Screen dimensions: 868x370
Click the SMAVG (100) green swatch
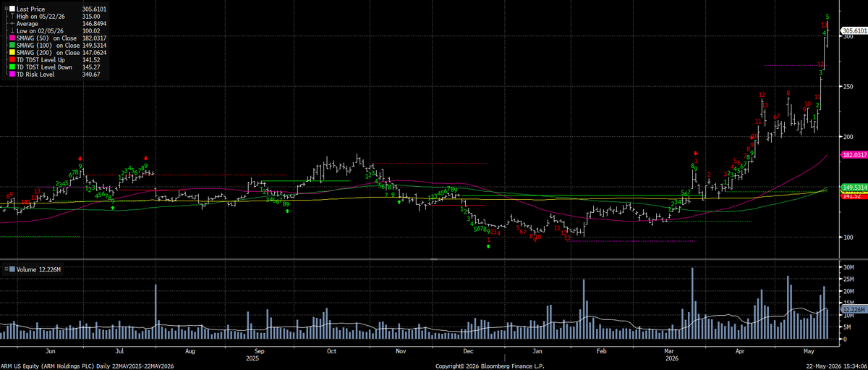point(12,45)
